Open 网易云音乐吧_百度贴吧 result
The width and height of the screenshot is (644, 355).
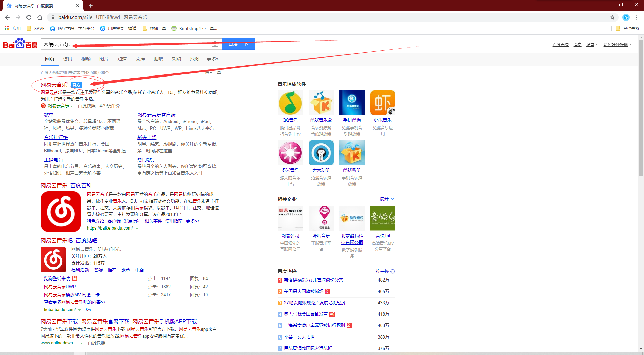[x=69, y=240]
